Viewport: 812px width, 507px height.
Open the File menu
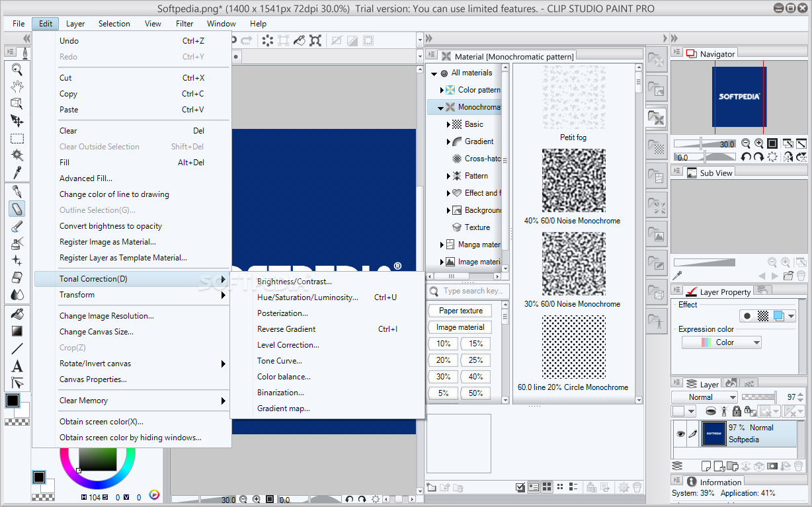(19, 23)
